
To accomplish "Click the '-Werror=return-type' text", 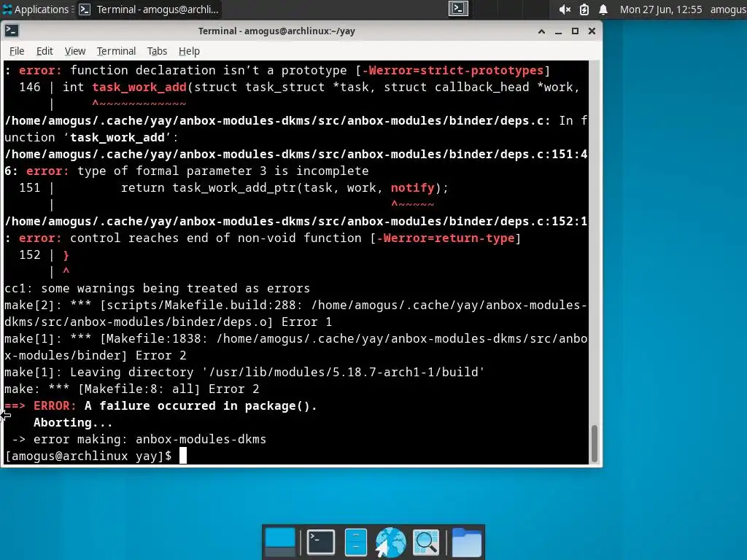I will [x=446, y=238].
